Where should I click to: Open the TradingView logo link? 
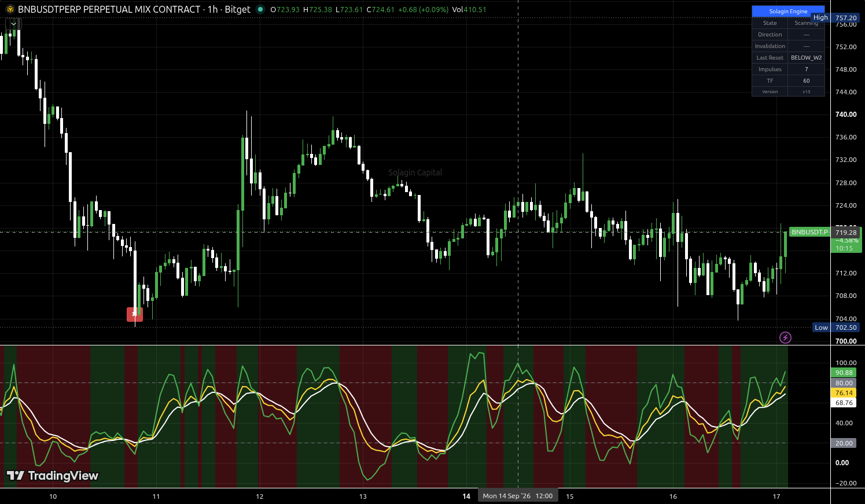53,476
